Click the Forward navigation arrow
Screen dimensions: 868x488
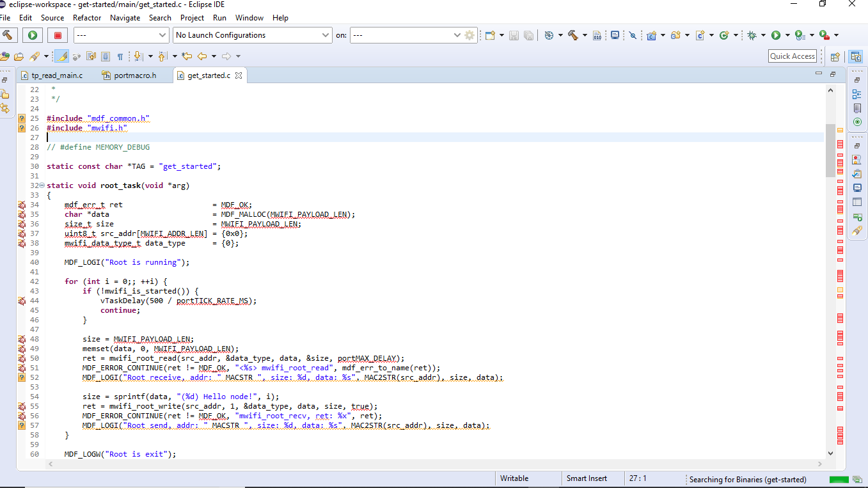[x=226, y=56]
